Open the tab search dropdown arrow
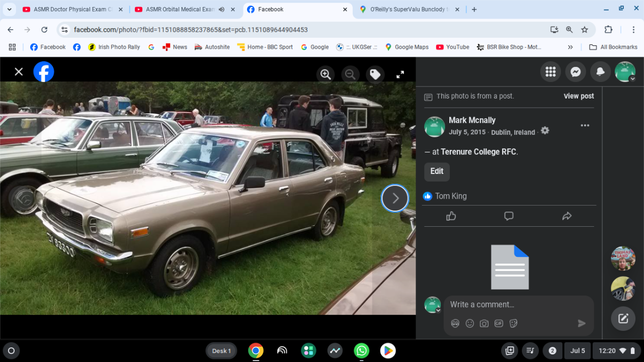The width and height of the screenshot is (644, 362). [x=9, y=10]
